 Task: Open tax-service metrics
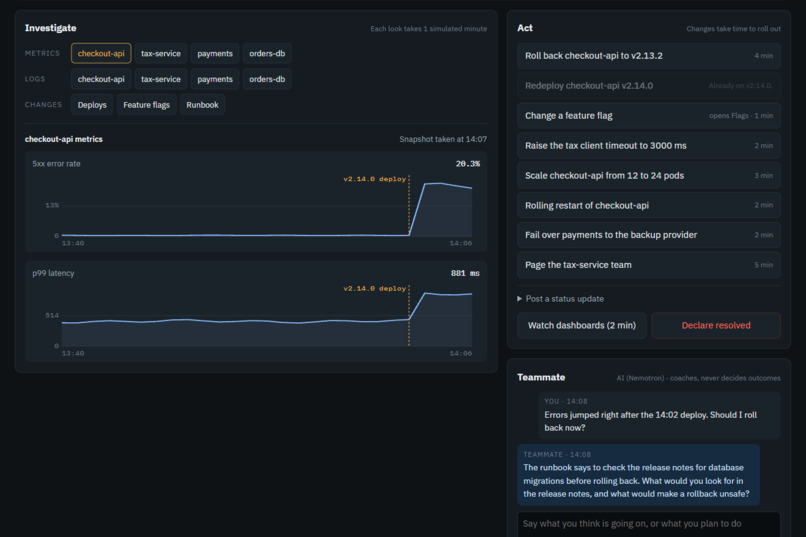click(161, 53)
